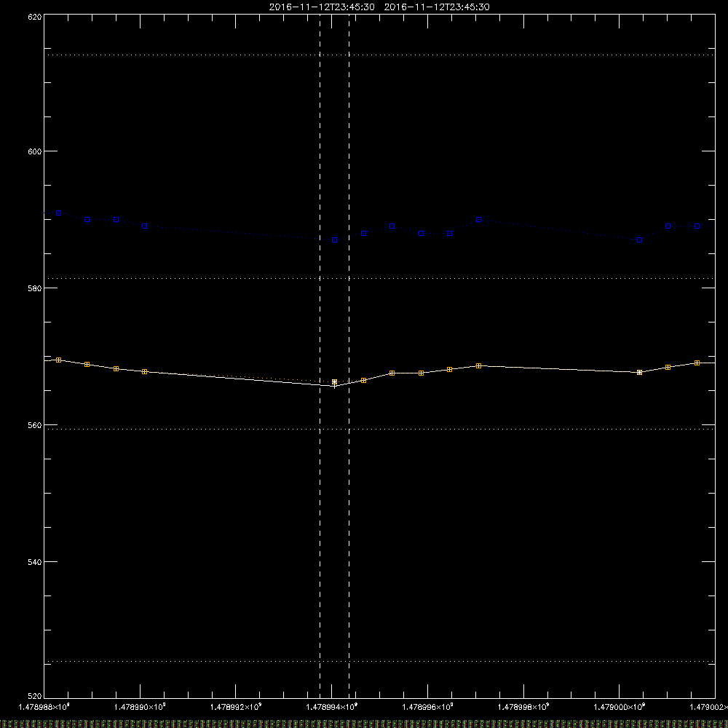This screenshot has width=728, height=728.
Task: Select the rightmost orange square data marker
Action: click(697, 363)
